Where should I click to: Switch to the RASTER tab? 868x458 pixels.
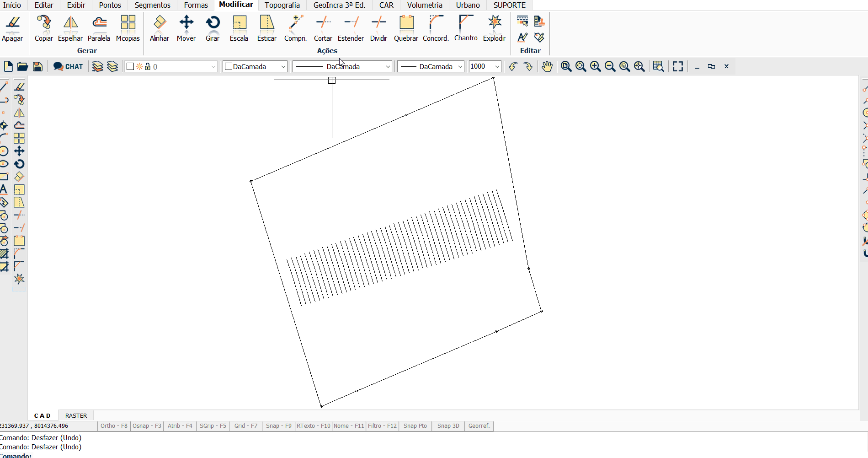[76, 415]
